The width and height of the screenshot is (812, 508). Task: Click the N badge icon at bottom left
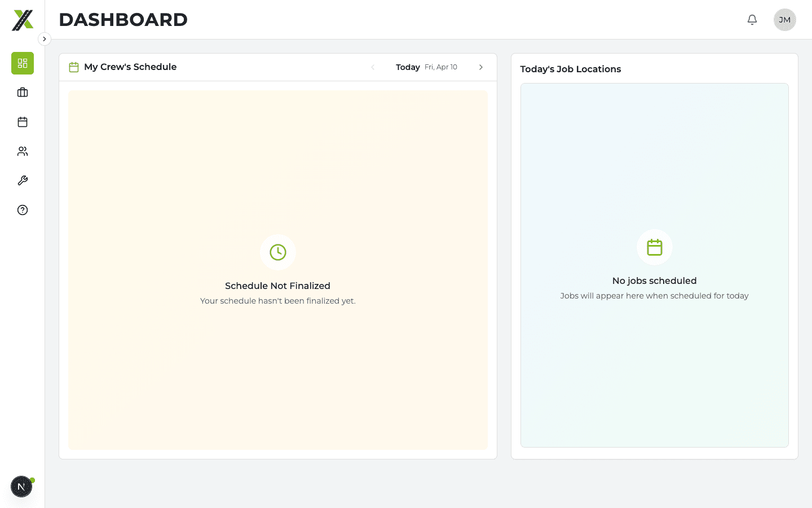coord(21,487)
